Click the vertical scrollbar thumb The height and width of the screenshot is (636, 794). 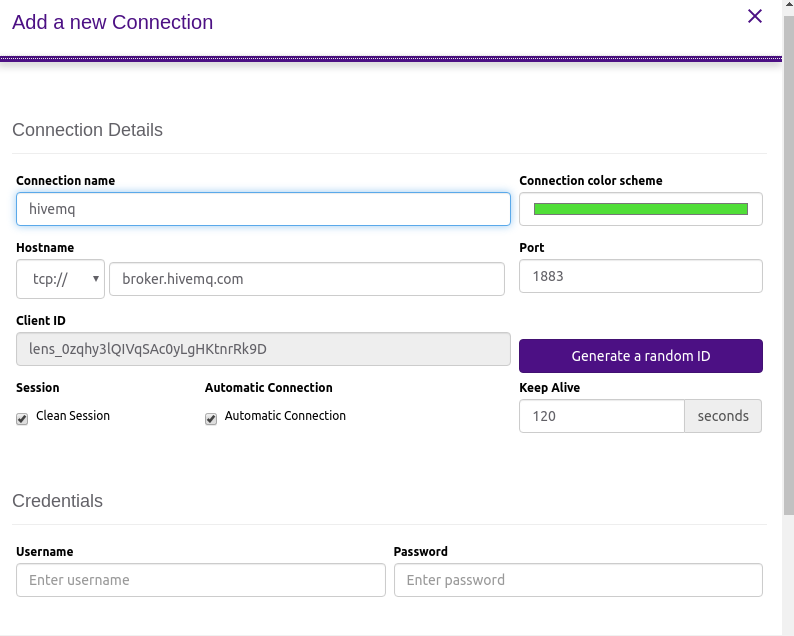coord(788,263)
